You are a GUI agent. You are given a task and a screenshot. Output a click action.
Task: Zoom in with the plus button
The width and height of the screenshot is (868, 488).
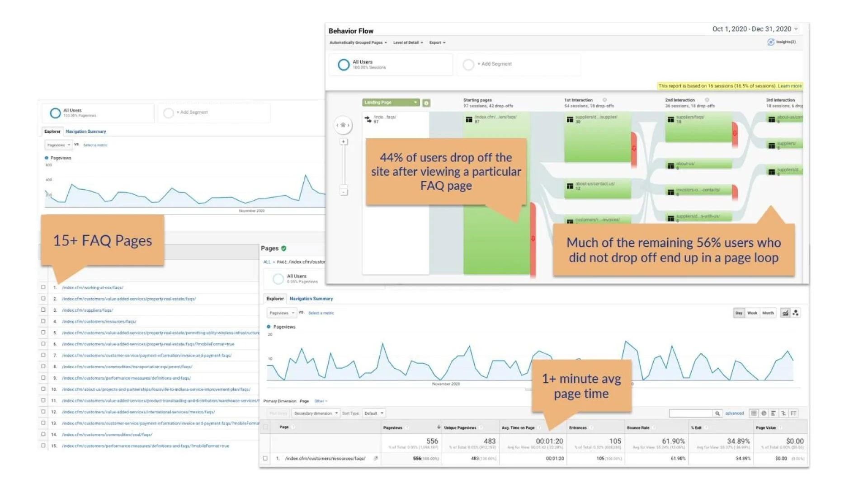click(344, 142)
